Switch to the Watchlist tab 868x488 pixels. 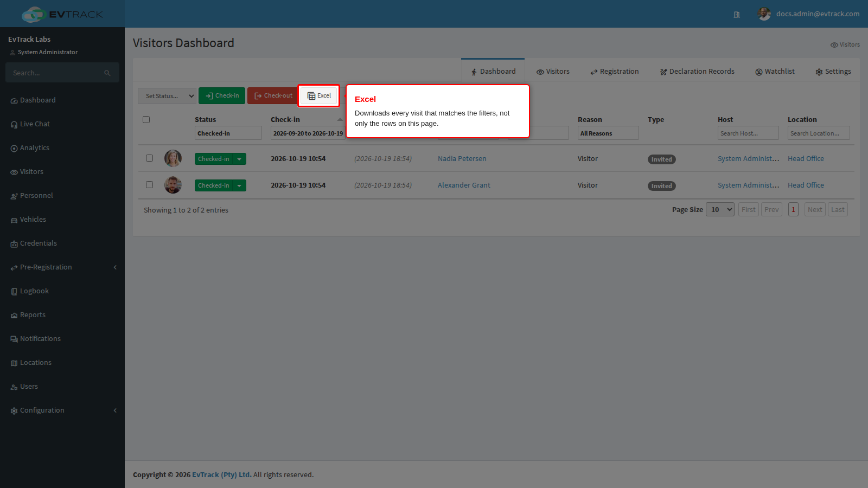[x=775, y=72]
